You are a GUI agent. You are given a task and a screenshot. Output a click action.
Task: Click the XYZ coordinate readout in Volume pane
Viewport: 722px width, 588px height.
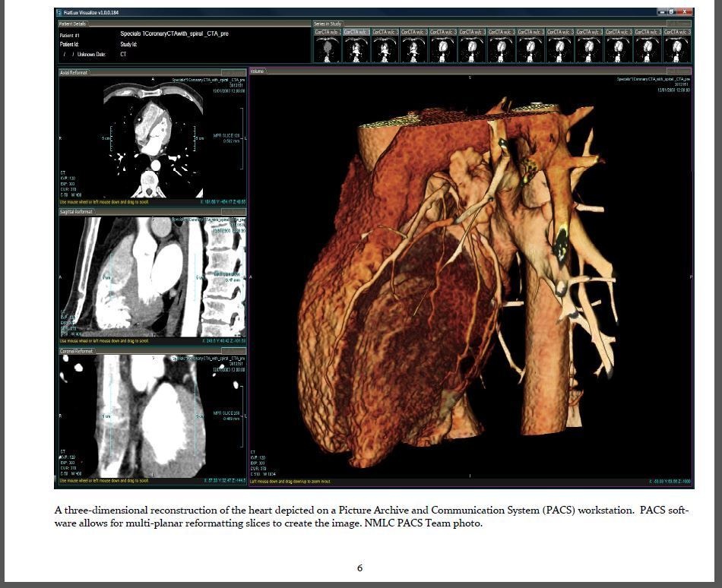coord(670,482)
